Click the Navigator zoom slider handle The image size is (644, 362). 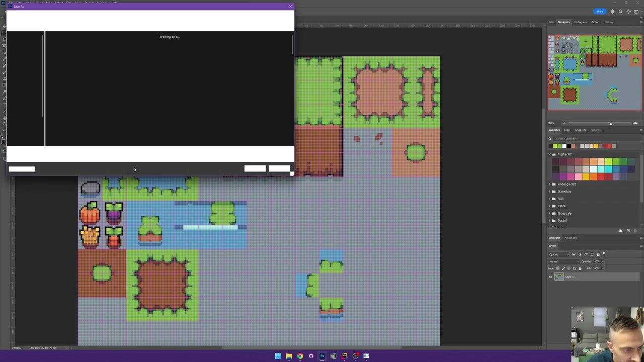click(x=611, y=124)
